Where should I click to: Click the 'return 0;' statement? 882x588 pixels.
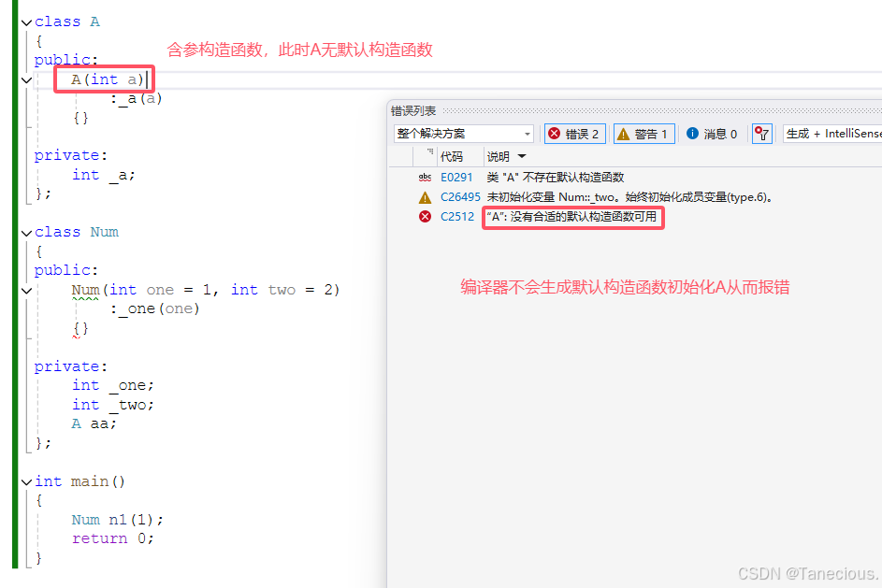click(x=112, y=538)
